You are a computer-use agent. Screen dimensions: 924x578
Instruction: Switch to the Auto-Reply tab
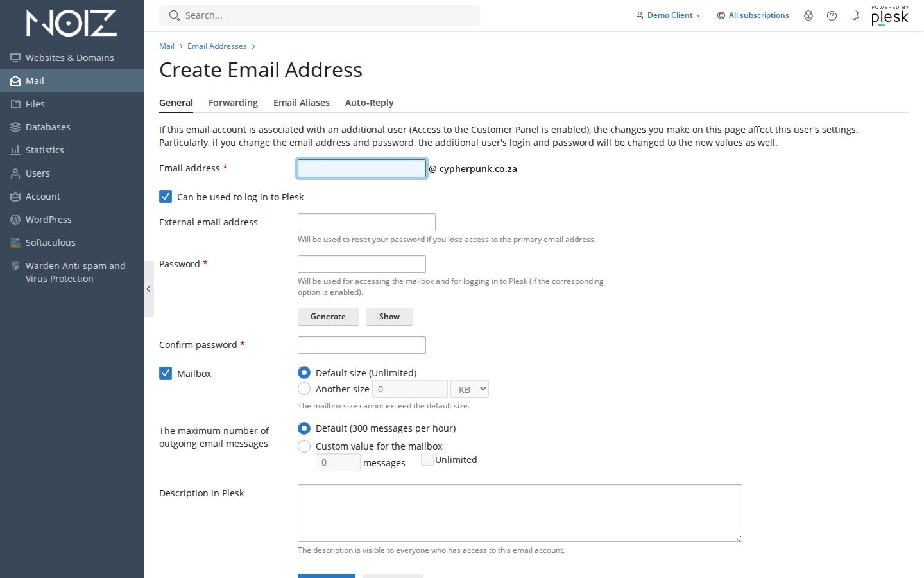pos(370,103)
